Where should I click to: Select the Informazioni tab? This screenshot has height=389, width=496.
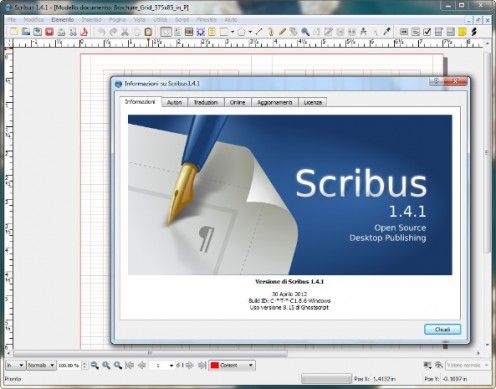point(140,102)
